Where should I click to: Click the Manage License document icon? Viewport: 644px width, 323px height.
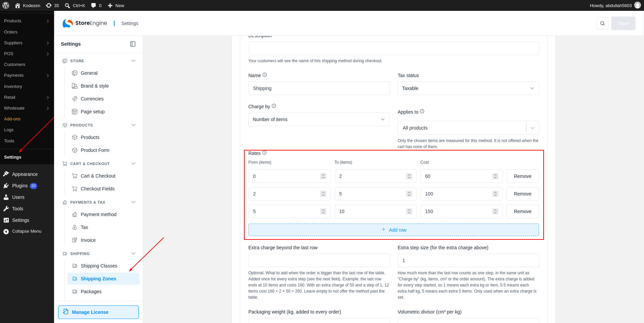(x=66, y=312)
